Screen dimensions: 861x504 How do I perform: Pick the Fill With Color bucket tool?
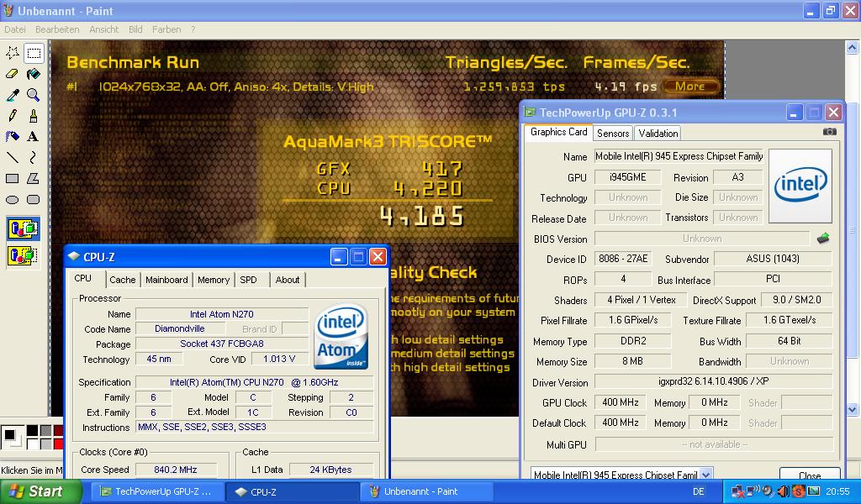[34, 74]
